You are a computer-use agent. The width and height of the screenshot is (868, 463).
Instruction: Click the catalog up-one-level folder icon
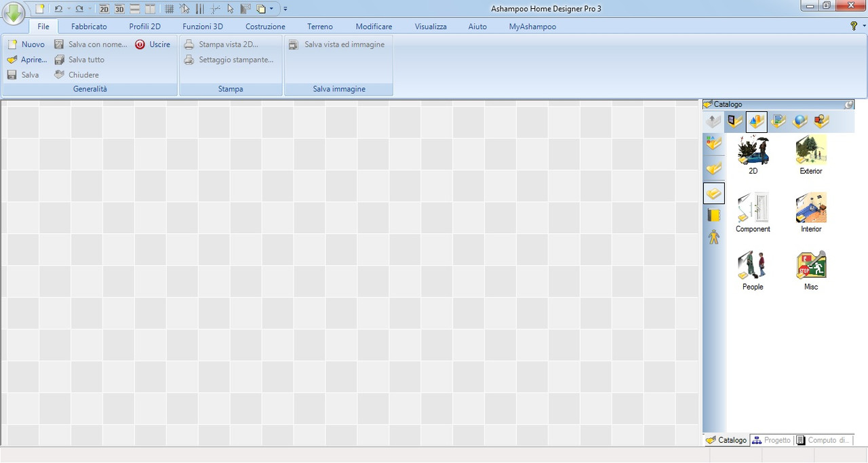pyautogui.click(x=713, y=122)
